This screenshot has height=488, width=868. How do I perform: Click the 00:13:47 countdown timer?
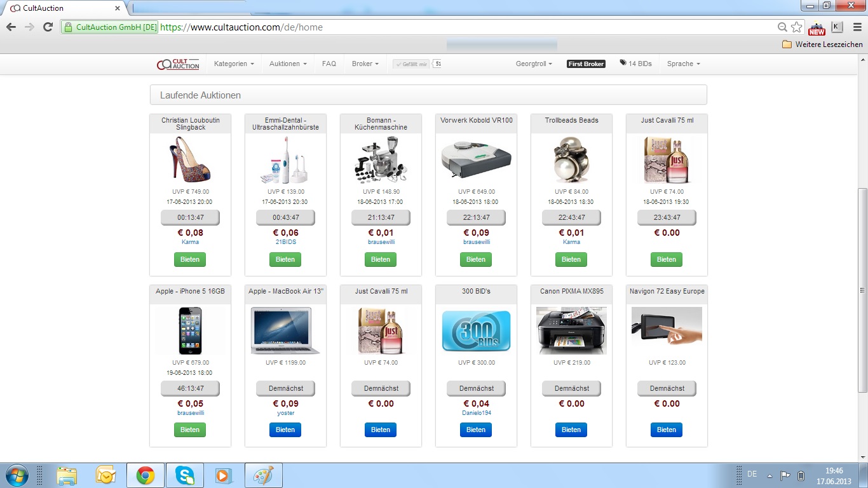coord(190,217)
